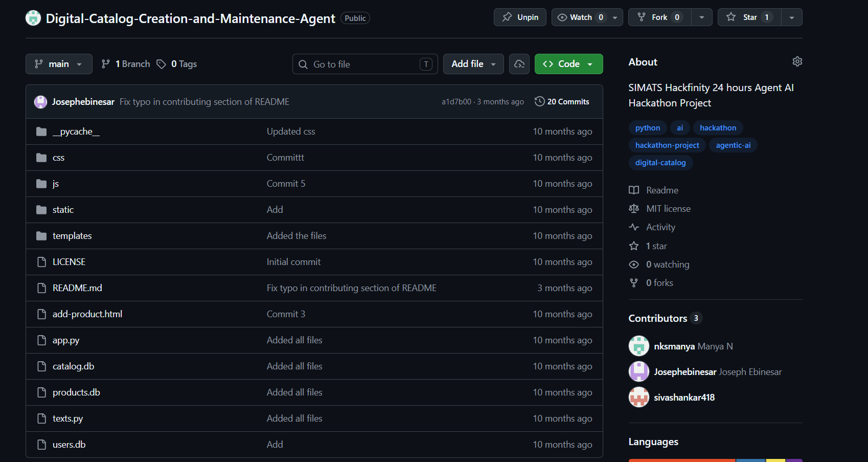The image size is (868, 462).
Task: Open the catalog.db file
Action: [73, 366]
